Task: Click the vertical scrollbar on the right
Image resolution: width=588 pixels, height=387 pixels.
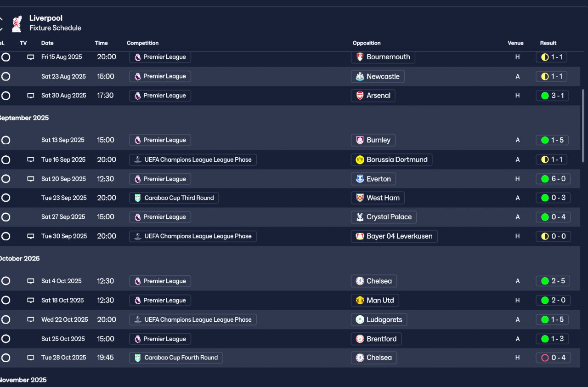Action: (583, 125)
